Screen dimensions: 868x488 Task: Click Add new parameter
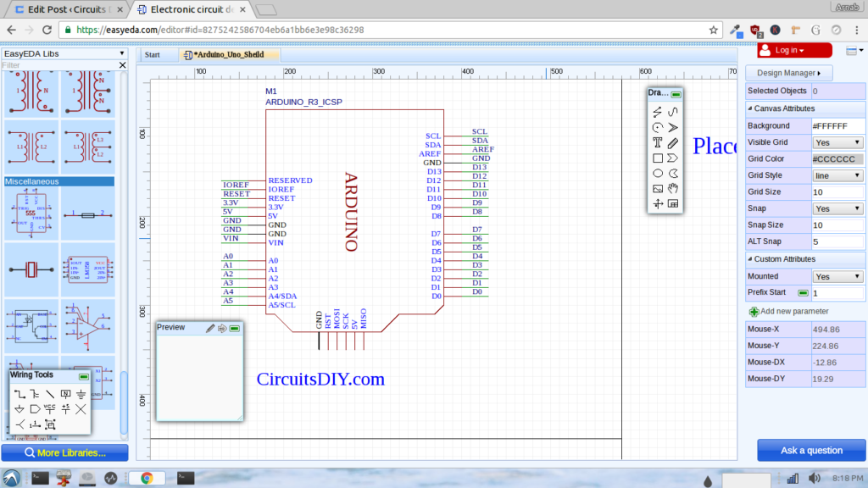click(789, 312)
